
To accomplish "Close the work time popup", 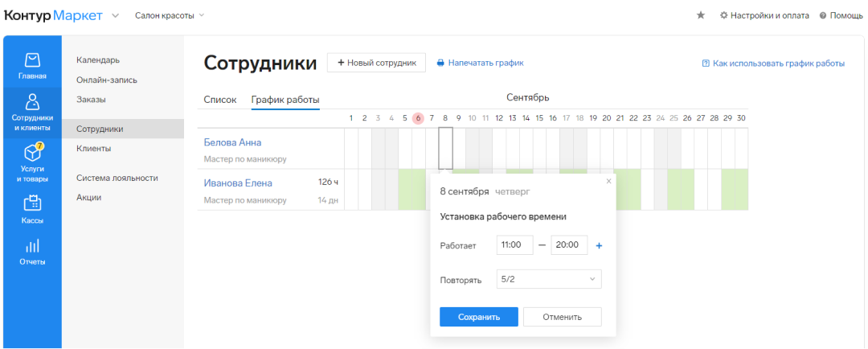I will (x=608, y=182).
